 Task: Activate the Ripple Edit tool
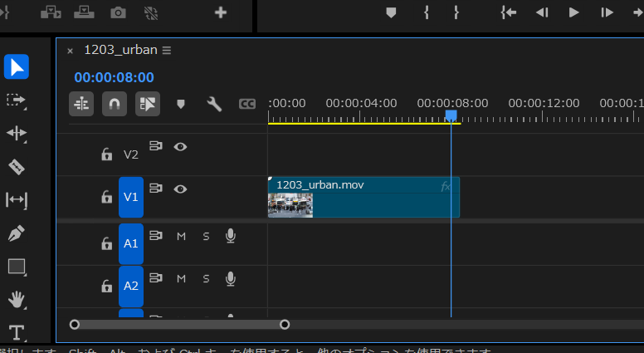(17, 134)
